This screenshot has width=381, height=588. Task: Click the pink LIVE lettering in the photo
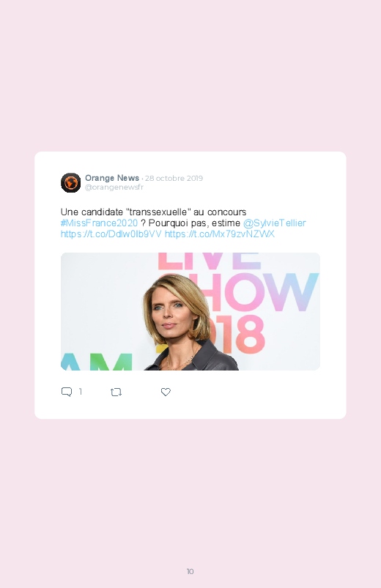pos(209,261)
